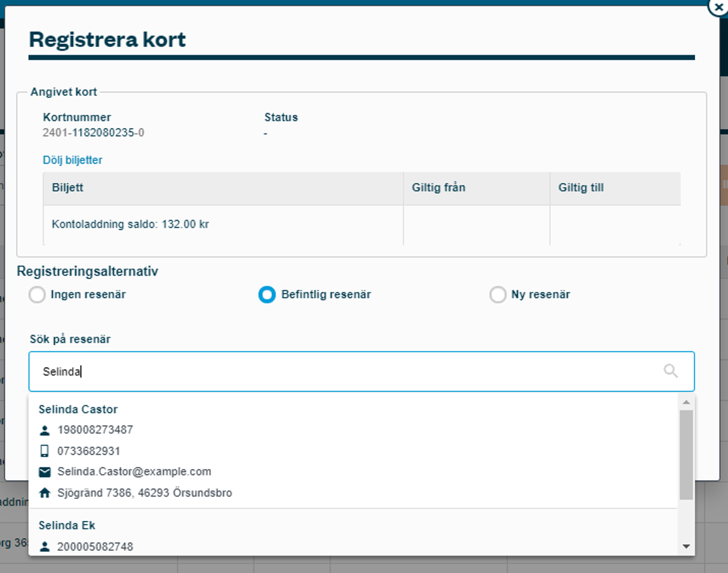Image resolution: width=728 pixels, height=573 pixels.
Task: Click the Biljett column header
Action: 68,188
